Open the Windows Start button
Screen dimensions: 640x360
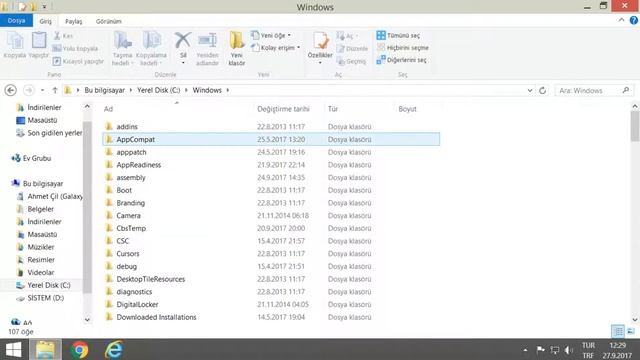click(13, 350)
